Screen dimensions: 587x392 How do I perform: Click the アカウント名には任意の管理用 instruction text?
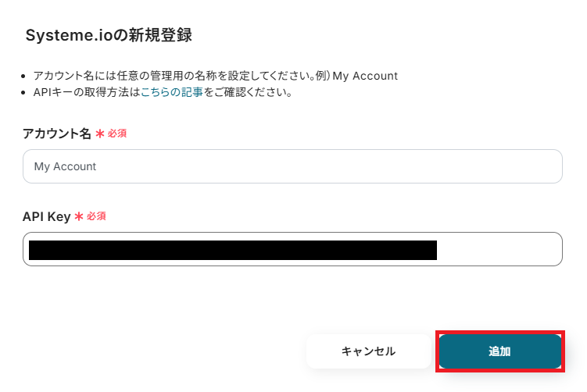tap(117, 76)
